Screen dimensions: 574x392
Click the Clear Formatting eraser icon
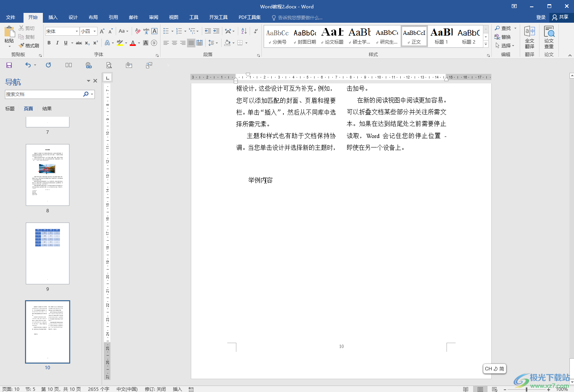pos(138,31)
